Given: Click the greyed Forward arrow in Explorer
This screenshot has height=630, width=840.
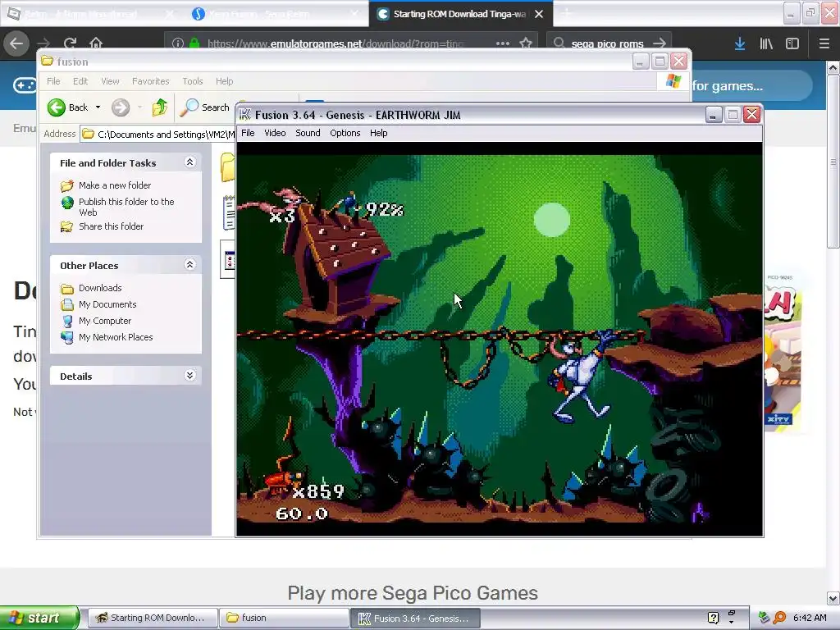Looking at the screenshot, I should pos(121,107).
